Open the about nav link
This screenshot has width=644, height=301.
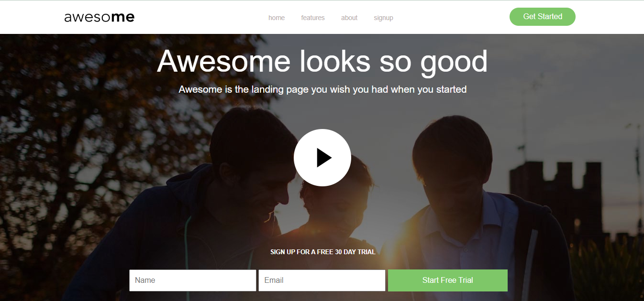point(349,18)
